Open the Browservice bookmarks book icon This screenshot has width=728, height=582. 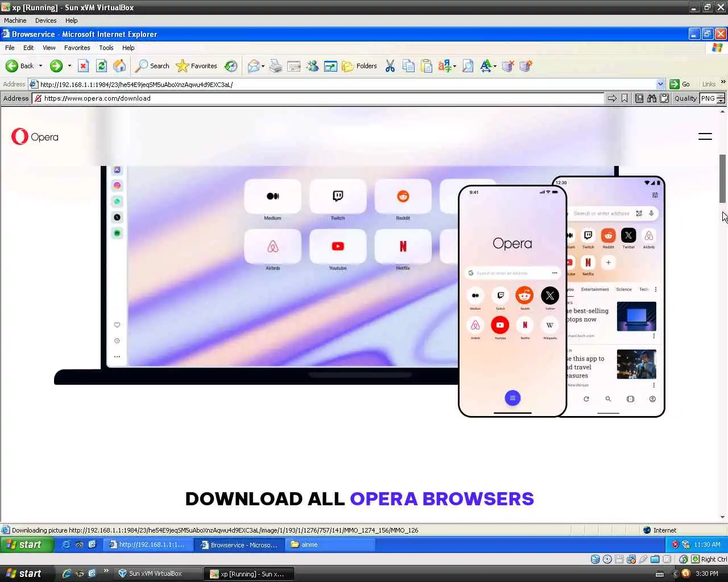(639, 98)
